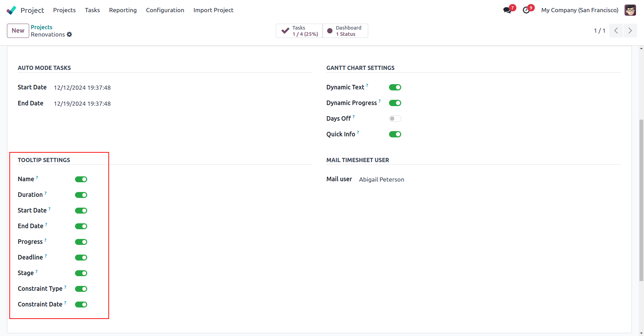Image resolution: width=644 pixels, height=336 pixels.
Task: Open the Renovations gear settings icon
Action: click(69, 34)
